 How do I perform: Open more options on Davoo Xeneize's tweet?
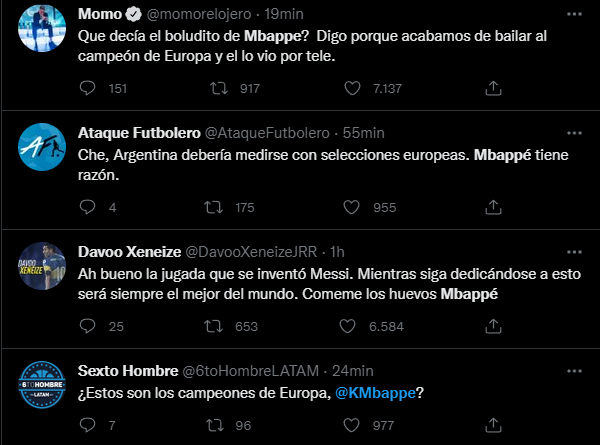click(x=571, y=253)
